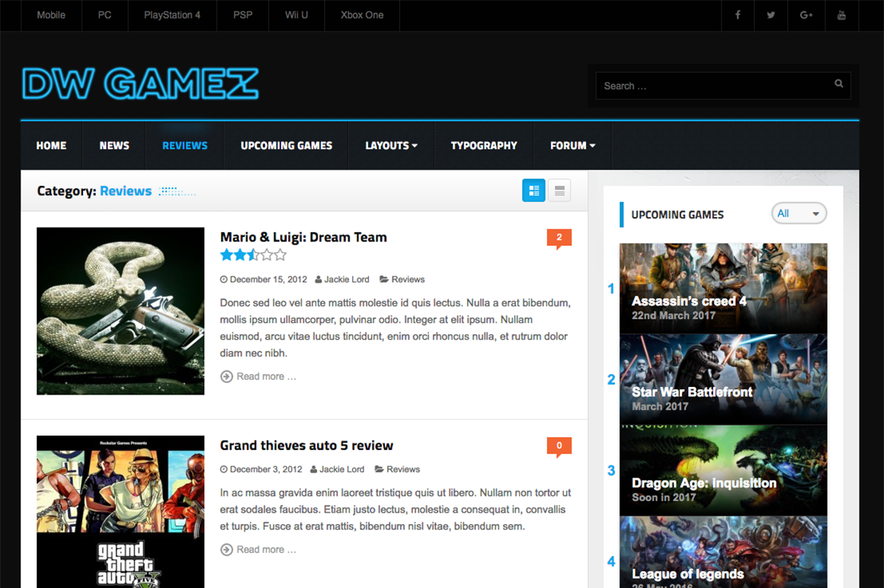Click the search magnifier icon
This screenshot has width=884, height=588.
pyautogui.click(x=839, y=83)
